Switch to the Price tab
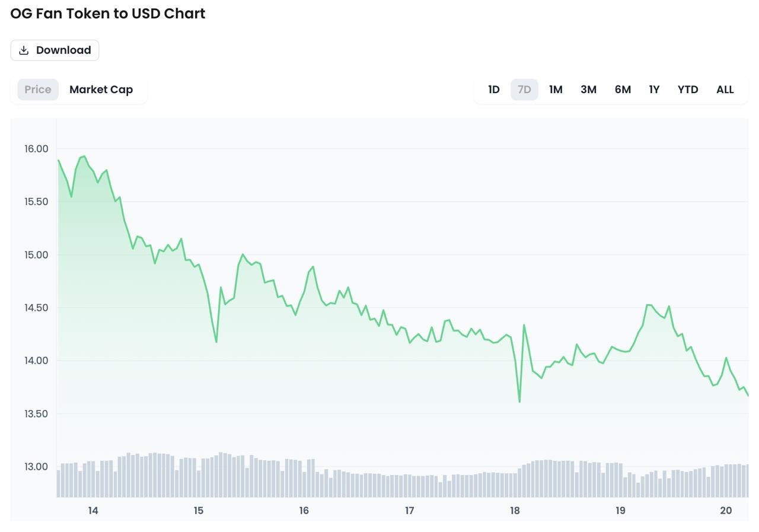Image resolution: width=759 pixels, height=532 pixels. coord(38,90)
